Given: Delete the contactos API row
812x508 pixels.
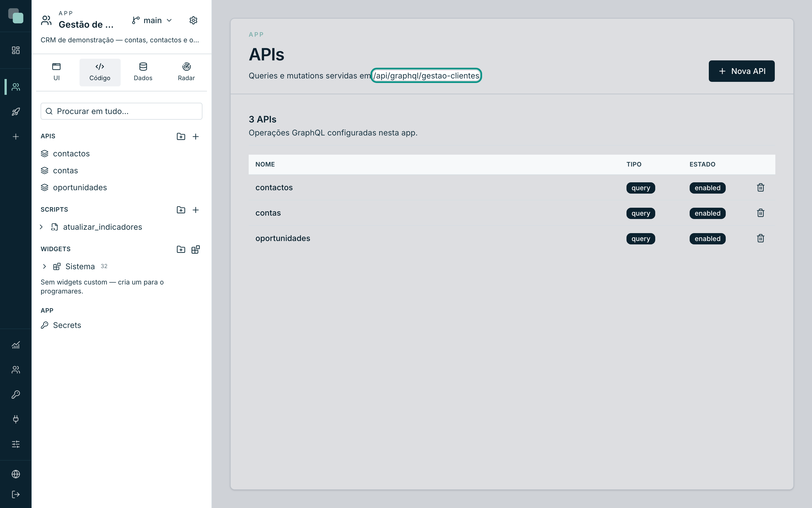Looking at the screenshot, I should pyautogui.click(x=760, y=187).
